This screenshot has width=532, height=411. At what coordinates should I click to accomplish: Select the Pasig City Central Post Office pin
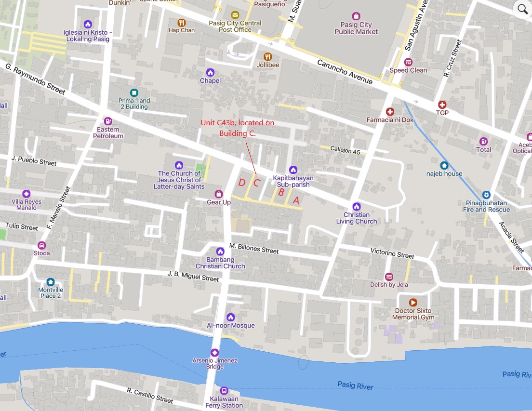(235, 15)
